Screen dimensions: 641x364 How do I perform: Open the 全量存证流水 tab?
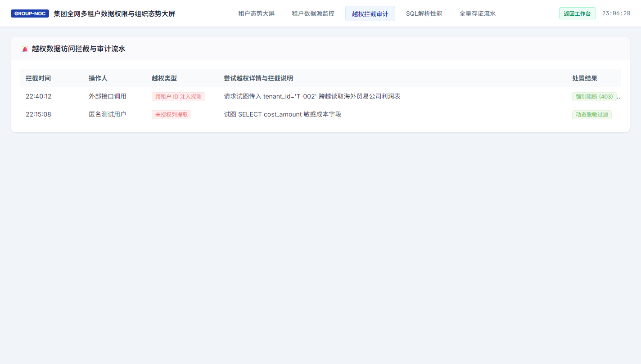tap(478, 13)
